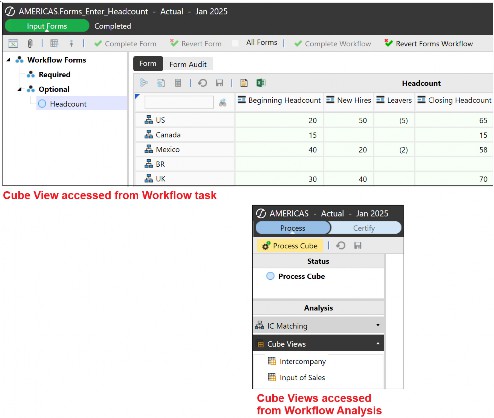This screenshot has width=494, height=418.
Task: Switch to the Form Audit tab
Action: click(x=188, y=64)
